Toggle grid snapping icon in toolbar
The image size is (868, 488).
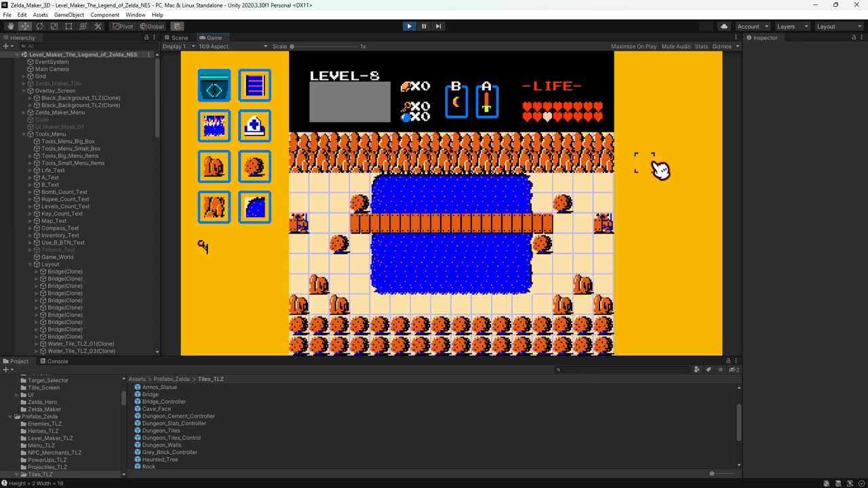point(177,26)
